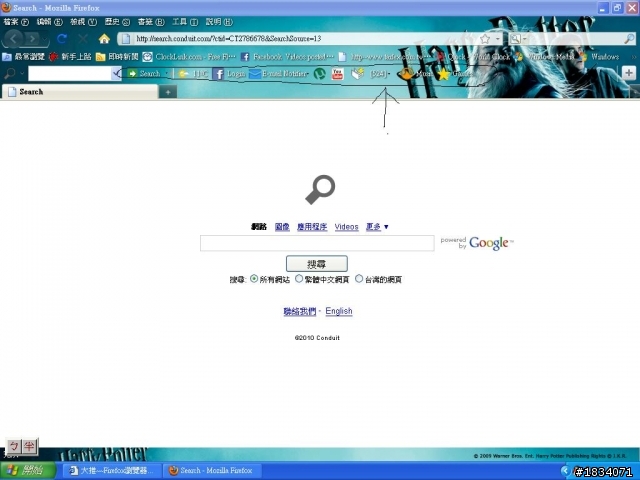Switch to Search - Mozilla Firefox taskbar item
Viewport: 640px width, 480px height.
(213, 471)
